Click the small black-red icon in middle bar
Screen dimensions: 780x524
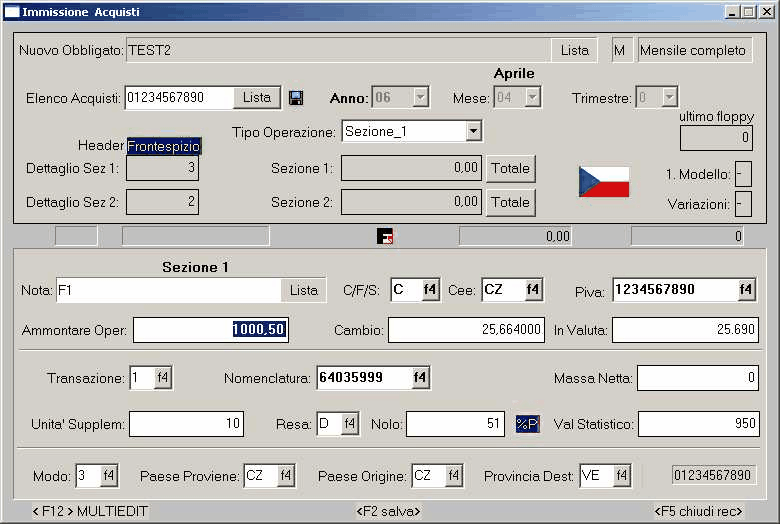click(385, 236)
